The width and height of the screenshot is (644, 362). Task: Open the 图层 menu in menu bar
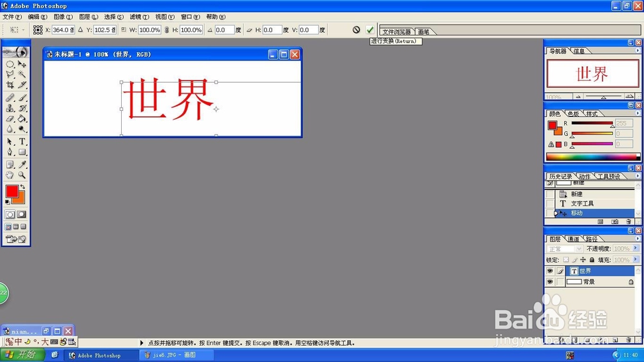pos(88,17)
